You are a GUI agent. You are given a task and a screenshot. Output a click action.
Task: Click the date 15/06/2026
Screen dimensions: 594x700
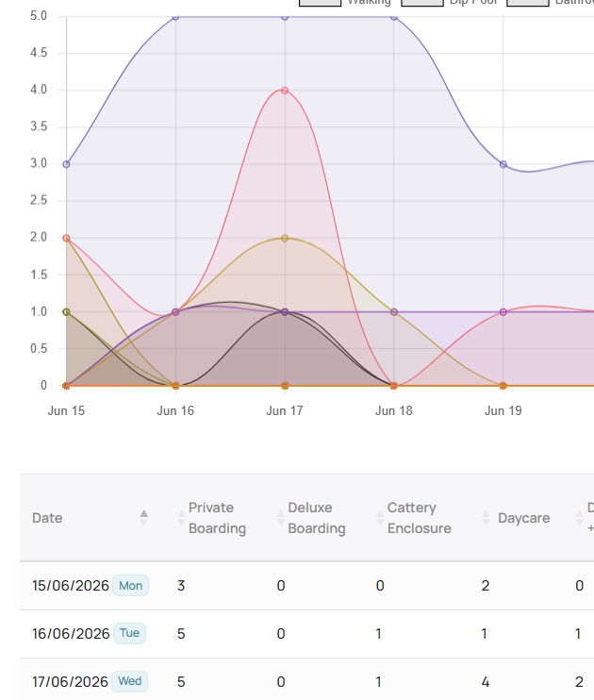[x=71, y=586]
